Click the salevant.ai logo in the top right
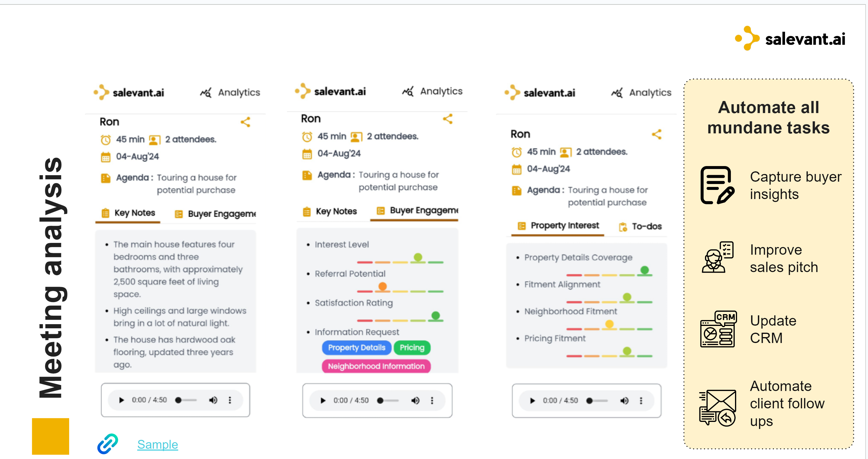 789,39
